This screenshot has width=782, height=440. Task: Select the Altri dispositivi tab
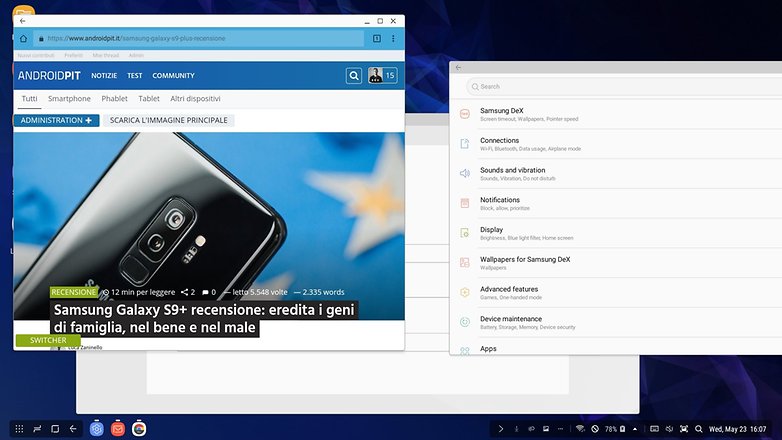pos(195,99)
